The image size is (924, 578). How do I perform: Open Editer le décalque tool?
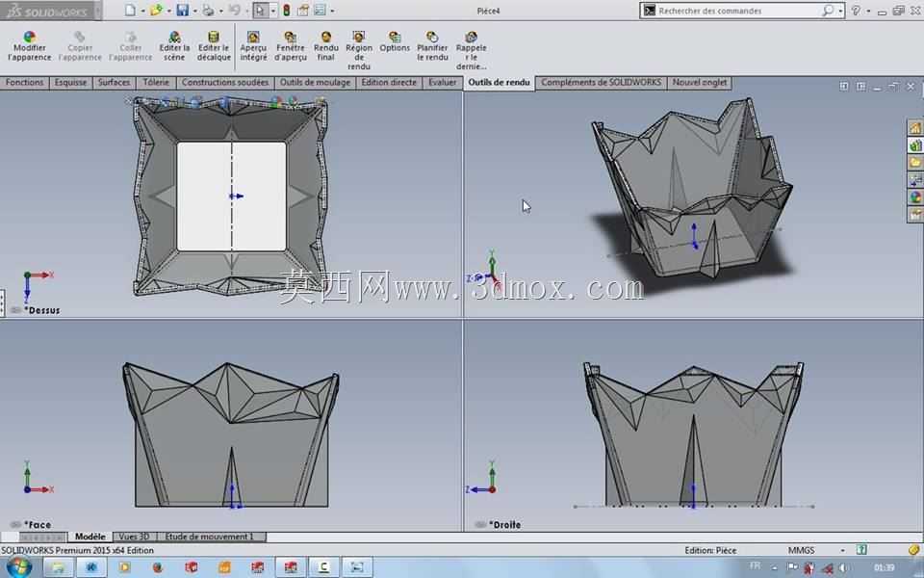pos(214,46)
